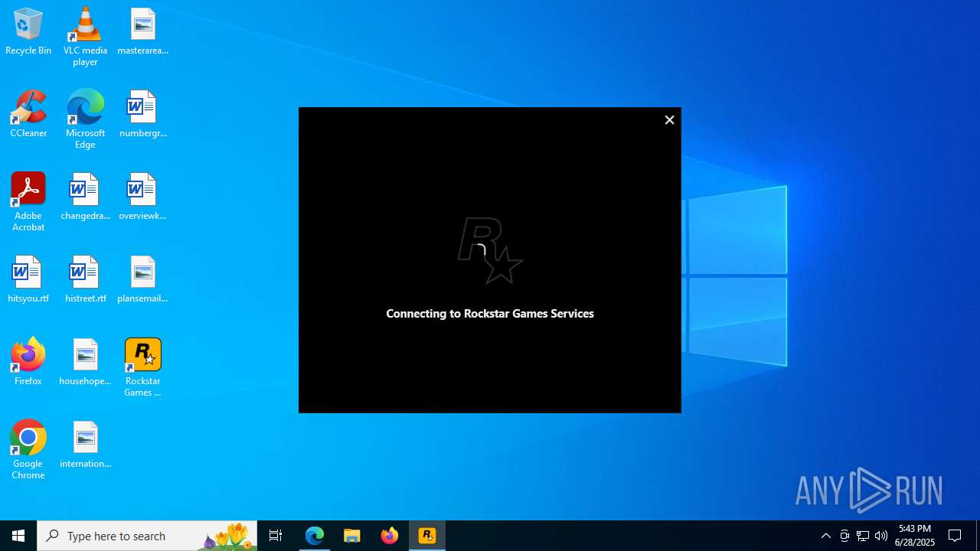The width and height of the screenshot is (980, 551).
Task: Select the overviewk Word document icon
Action: point(142,197)
